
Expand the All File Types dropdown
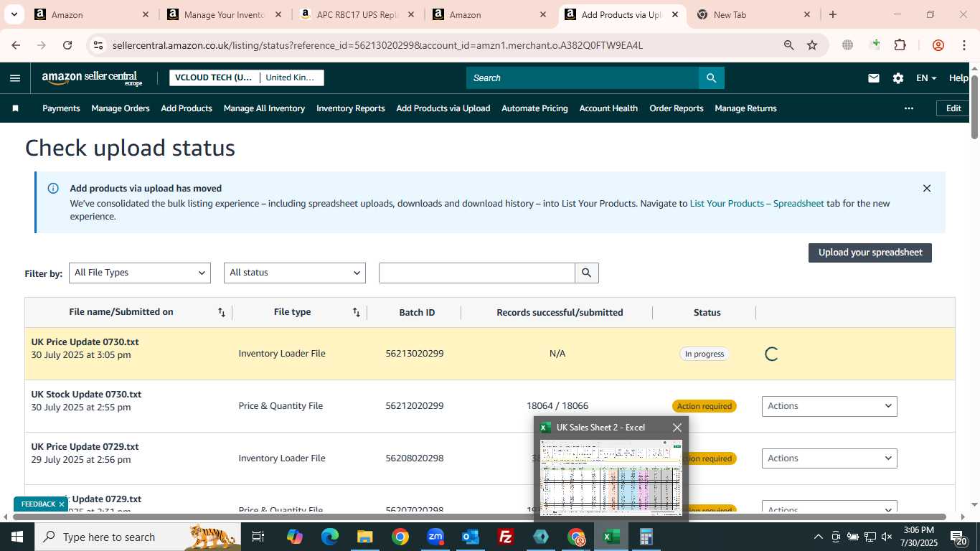click(x=140, y=273)
